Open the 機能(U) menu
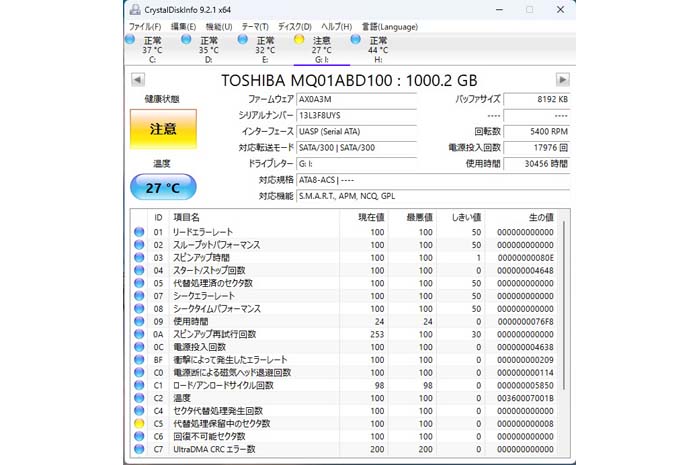700x465 pixels. pyautogui.click(x=219, y=27)
